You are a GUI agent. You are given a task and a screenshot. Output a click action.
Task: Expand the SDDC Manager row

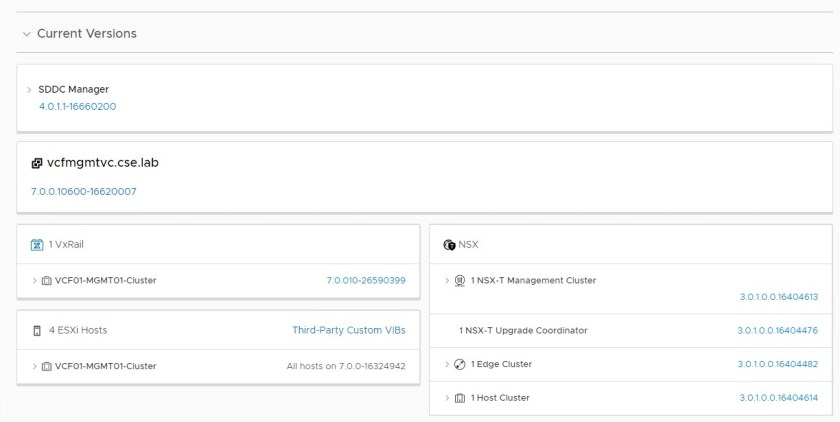point(30,89)
